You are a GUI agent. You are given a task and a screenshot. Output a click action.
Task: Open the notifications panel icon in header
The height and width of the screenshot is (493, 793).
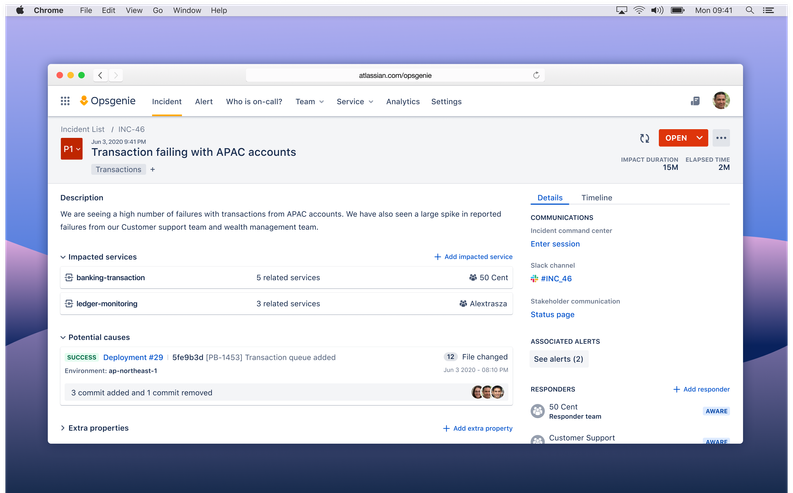click(695, 101)
